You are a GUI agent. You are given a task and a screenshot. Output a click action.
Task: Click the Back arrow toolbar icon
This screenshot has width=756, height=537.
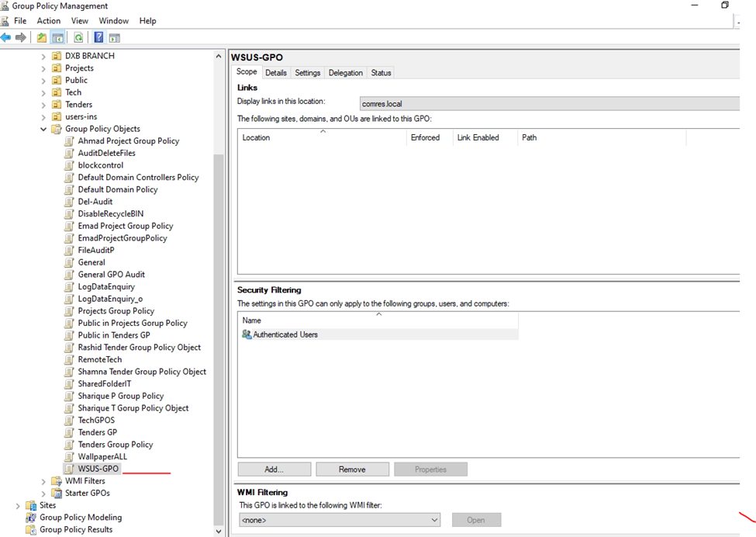coord(6,37)
